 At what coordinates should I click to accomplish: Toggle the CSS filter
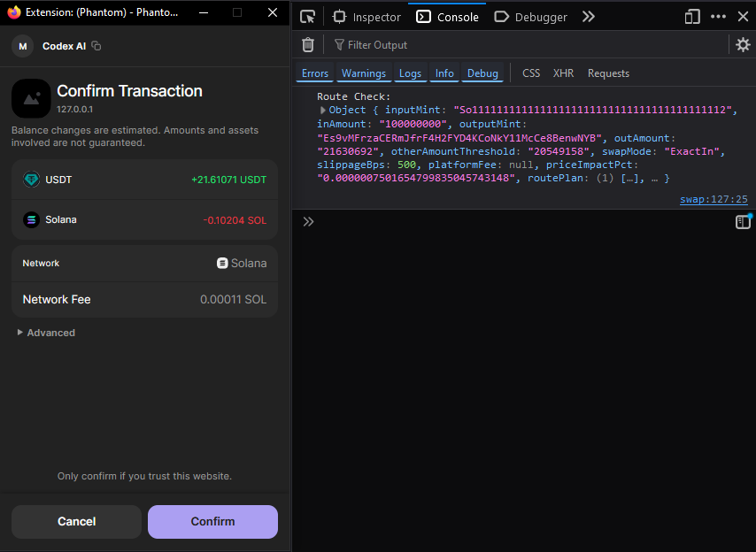[x=531, y=73]
